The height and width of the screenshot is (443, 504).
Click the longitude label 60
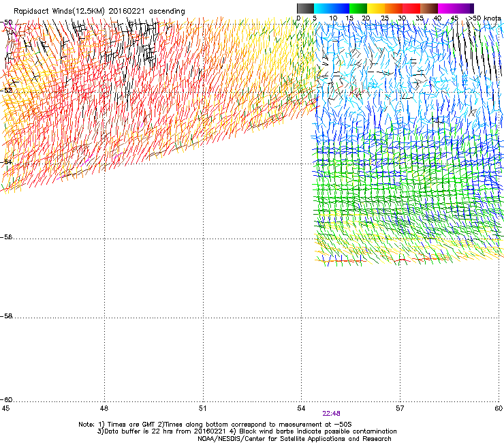pyautogui.click(x=499, y=408)
